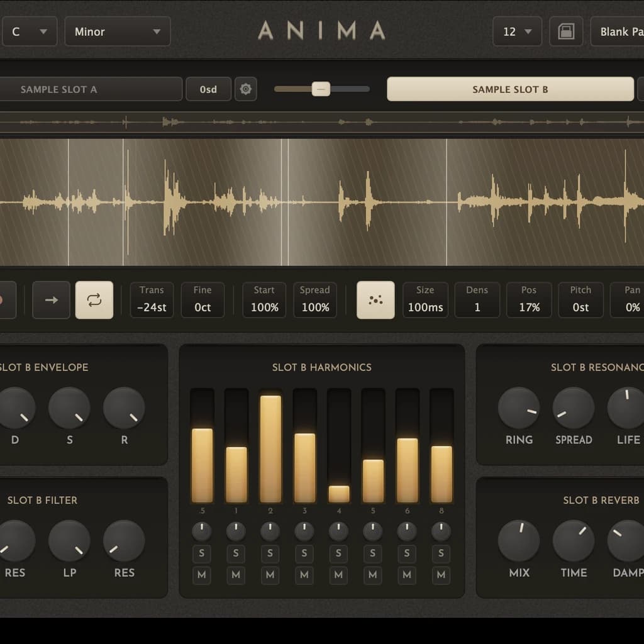The width and height of the screenshot is (644, 644).
Task: Click the 0sd value box
Action: click(x=208, y=89)
